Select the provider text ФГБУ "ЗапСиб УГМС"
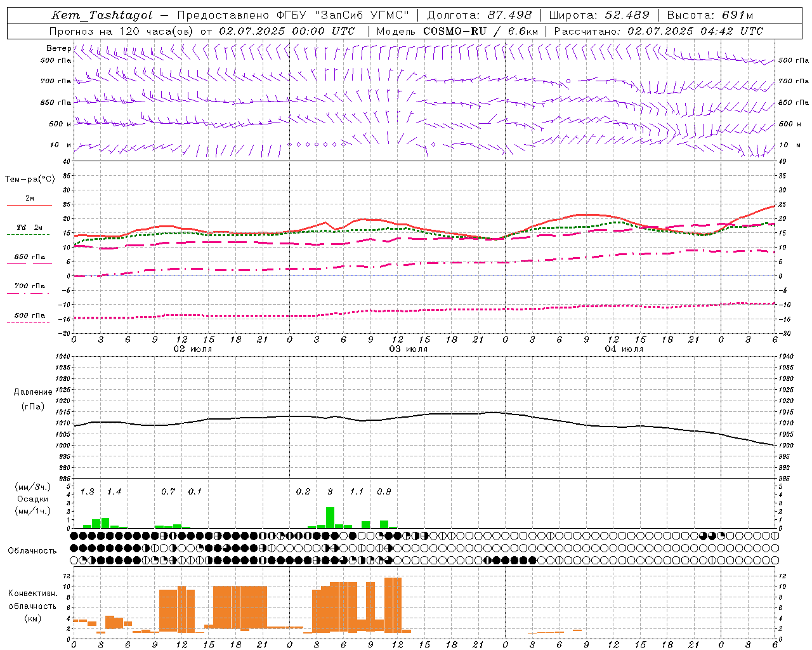 tap(343, 15)
